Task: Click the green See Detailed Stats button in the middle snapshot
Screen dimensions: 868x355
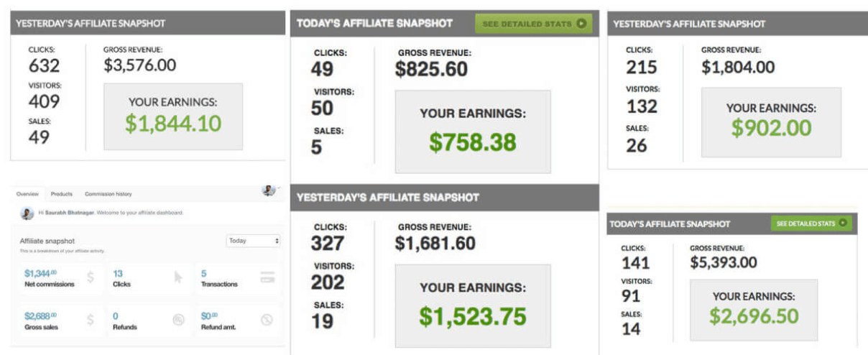Action: coord(534,24)
